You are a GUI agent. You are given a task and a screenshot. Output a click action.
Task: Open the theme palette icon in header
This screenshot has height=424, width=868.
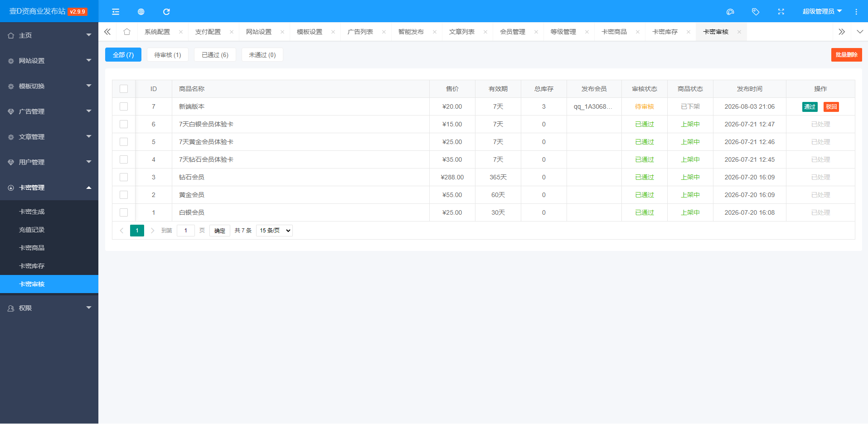coord(730,12)
